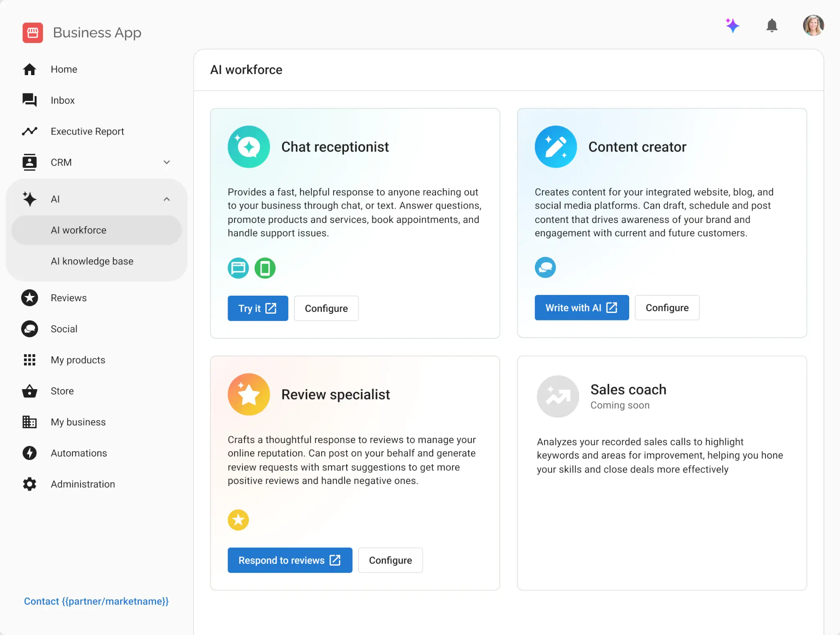This screenshot has height=635, width=840.
Task: Select AI workforce in sidebar
Action: (78, 230)
